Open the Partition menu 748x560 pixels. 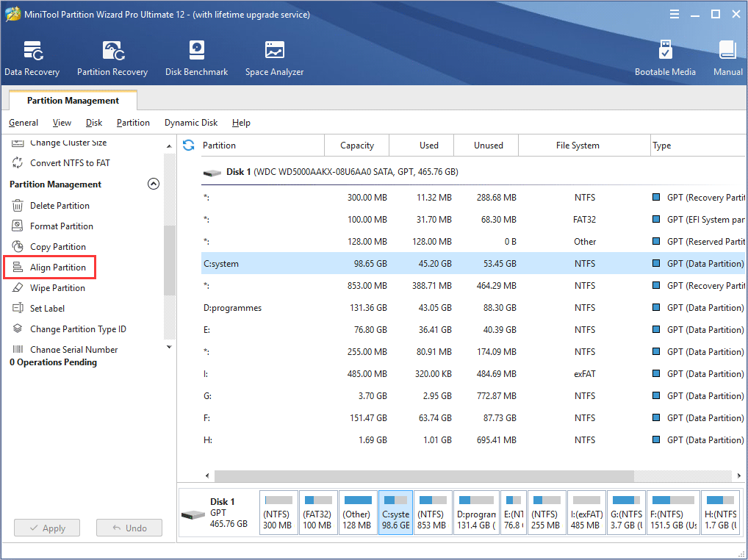point(133,123)
